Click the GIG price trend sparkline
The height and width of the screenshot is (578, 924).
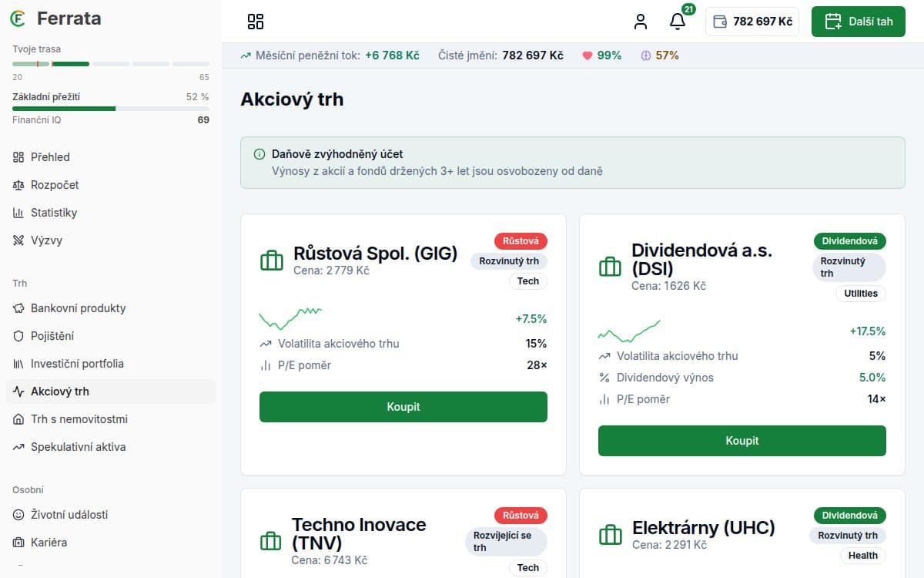pos(290,318)
